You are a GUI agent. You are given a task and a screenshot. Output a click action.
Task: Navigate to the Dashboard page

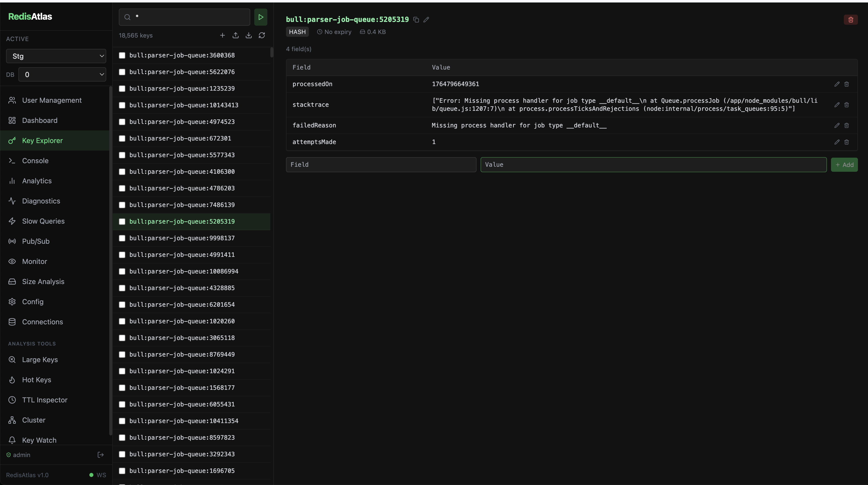(40, 120)
